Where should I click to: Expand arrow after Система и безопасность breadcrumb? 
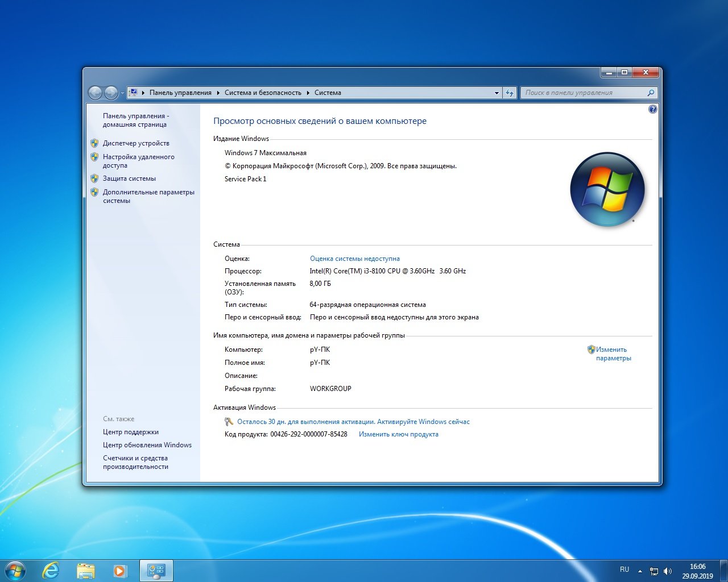tap(308, 93)
